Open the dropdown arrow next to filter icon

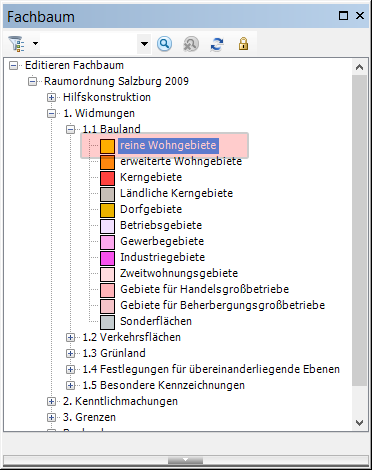(35, 43)
